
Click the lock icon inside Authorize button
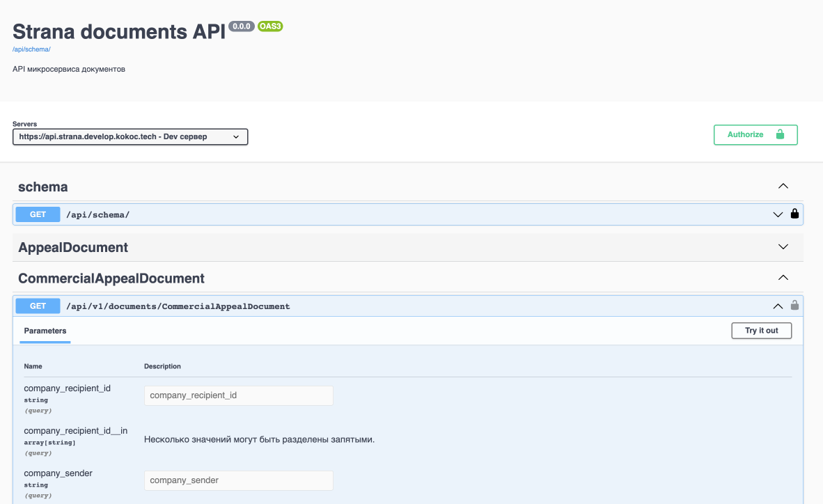point(780,134)
